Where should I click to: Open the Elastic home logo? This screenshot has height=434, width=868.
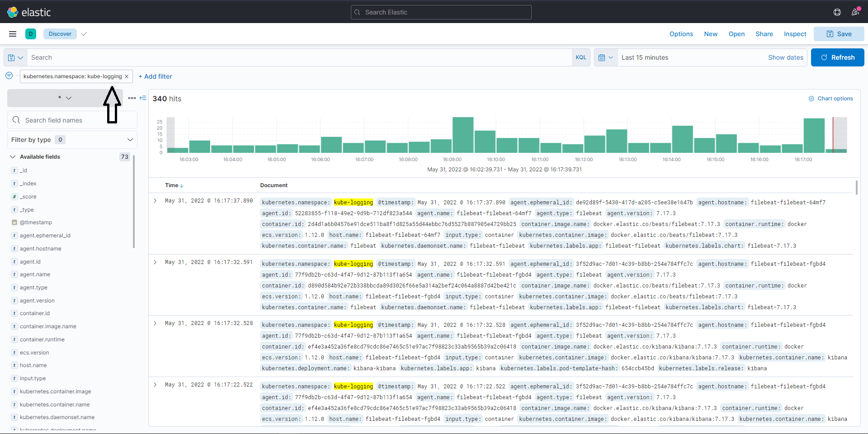pos(29,12)
